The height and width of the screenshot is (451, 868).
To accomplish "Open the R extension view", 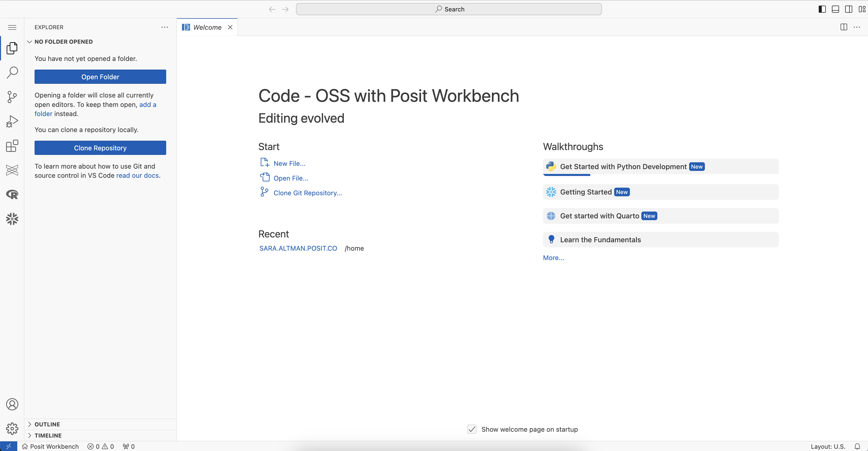I will point(12,194).
